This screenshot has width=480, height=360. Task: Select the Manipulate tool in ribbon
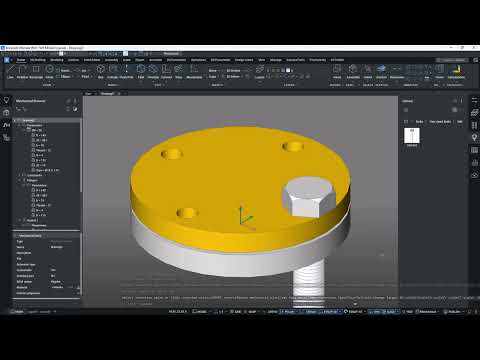click(x=194, y=71)
